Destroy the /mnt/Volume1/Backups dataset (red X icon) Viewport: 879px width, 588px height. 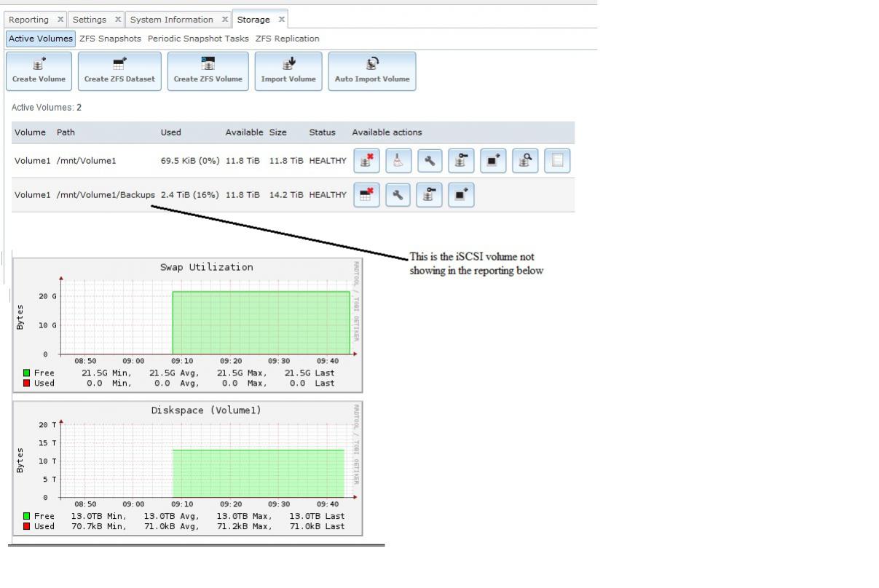(x=366, y=194)
